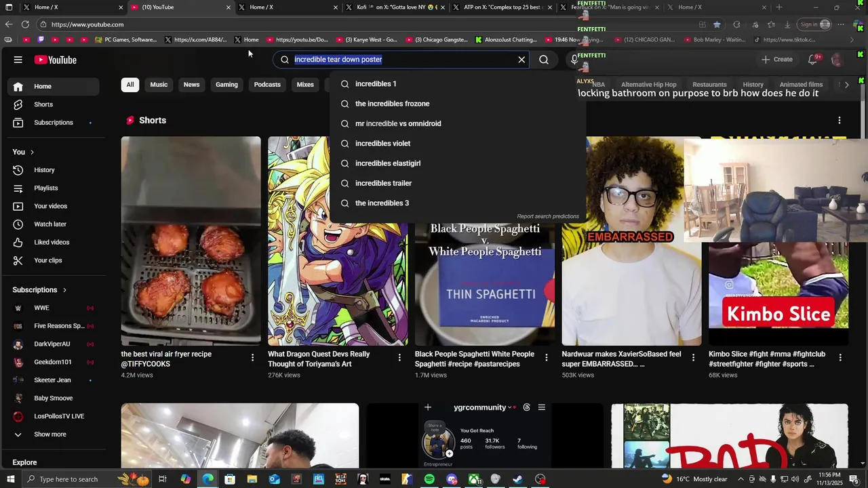Open the Windows Start menu
868x488 pixels.
coord(10,479)
